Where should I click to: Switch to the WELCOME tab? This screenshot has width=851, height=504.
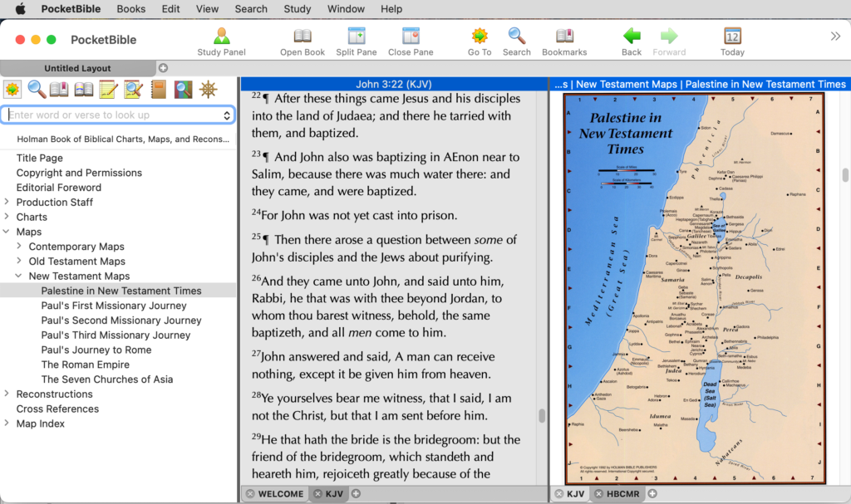[x=281, y=494]
